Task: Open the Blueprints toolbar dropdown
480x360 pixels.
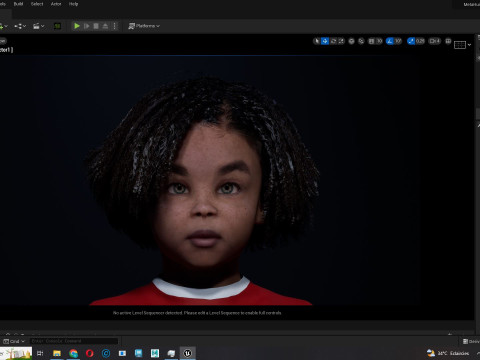Action: (x=20, y=26)
